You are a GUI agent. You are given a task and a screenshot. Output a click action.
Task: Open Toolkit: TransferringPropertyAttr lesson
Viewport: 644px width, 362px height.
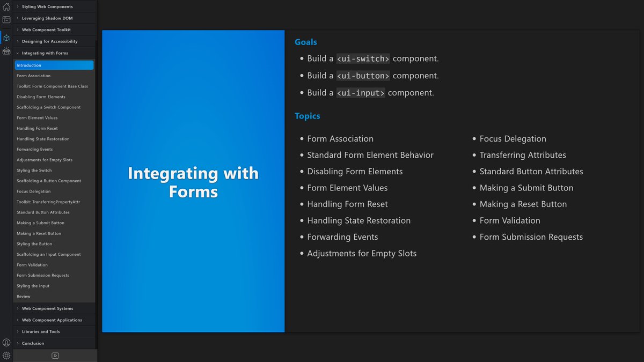pyautogui.click(x=54, y=202)
